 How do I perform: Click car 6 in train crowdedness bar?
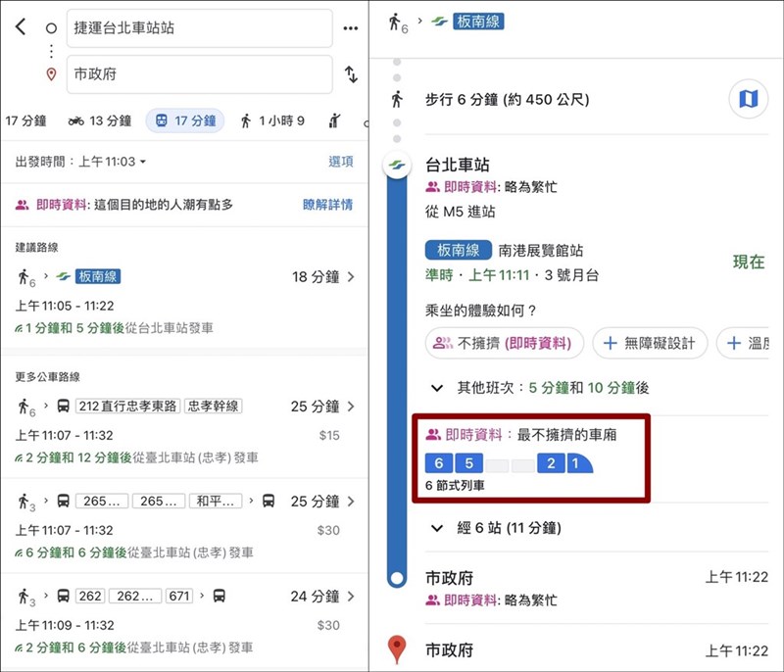[438, 463]
